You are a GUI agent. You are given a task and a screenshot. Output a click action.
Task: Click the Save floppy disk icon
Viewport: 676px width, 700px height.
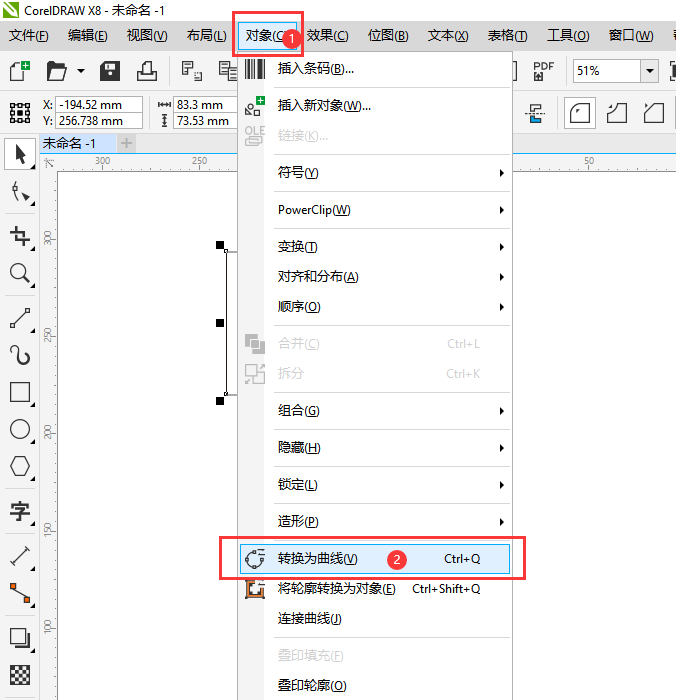(x=110, y=71)
